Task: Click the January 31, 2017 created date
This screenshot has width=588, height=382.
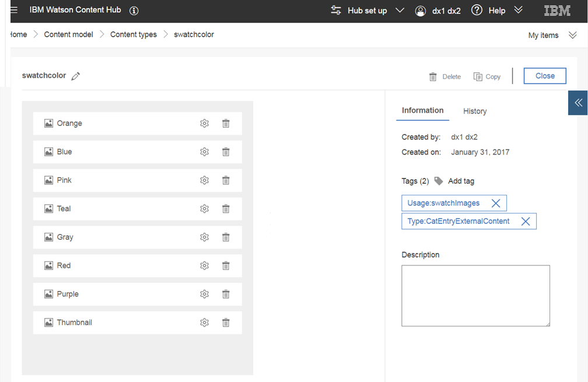Action: click(480, 152)
